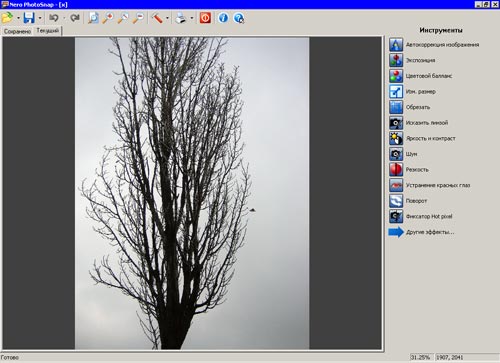Expand the dropdown arrow beside Open folder

click(x=18, y=18)
